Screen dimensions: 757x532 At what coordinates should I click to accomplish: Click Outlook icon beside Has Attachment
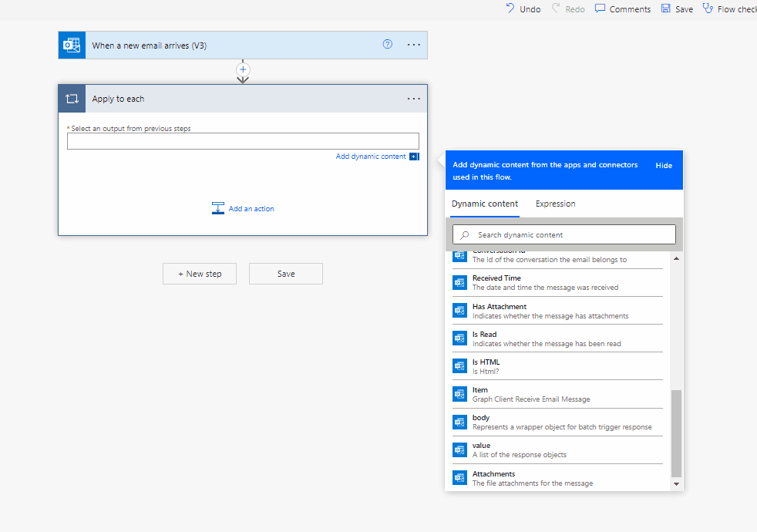459,311
